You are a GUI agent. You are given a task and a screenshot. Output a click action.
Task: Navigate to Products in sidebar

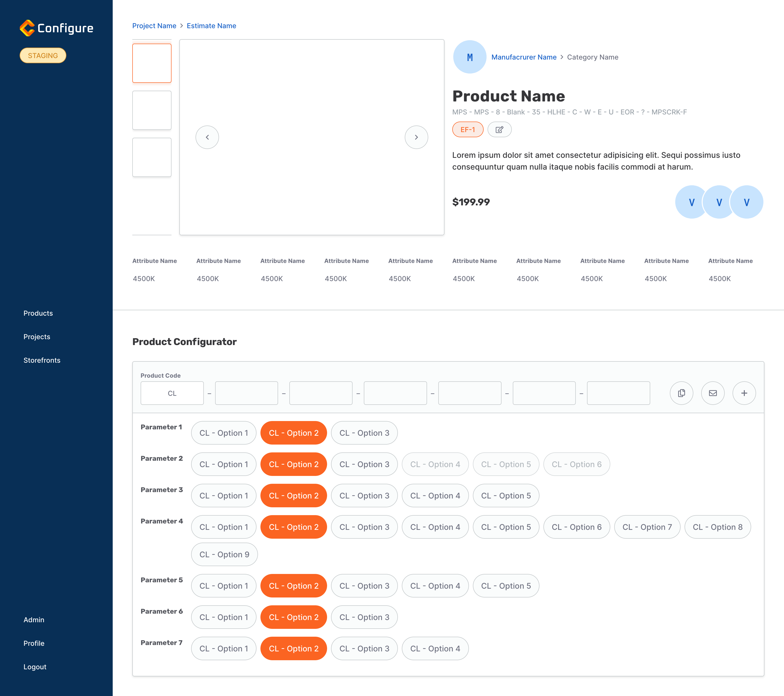coord(38,313)
